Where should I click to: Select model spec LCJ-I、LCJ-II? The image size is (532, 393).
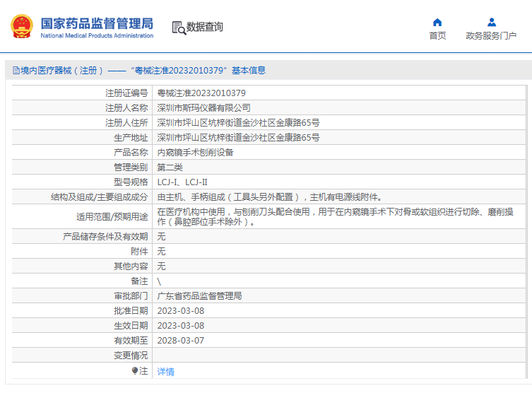(182, 182)
